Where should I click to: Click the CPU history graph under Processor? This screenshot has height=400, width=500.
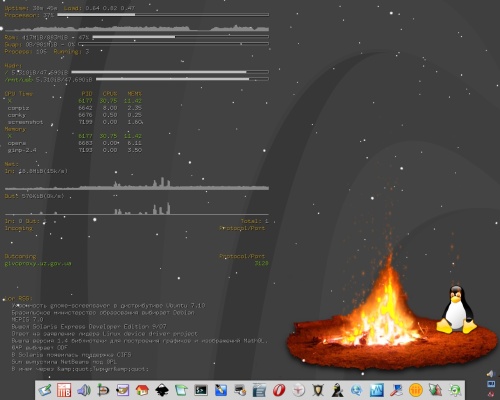point(137,27)
